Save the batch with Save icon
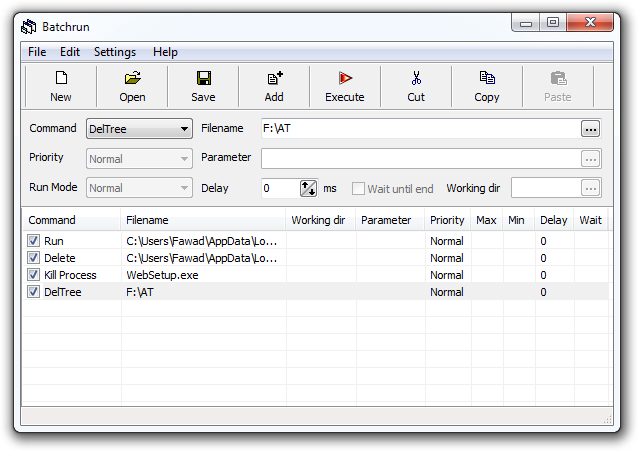The height and width of the screenshot is (452, 639). (x=203, y=77)
